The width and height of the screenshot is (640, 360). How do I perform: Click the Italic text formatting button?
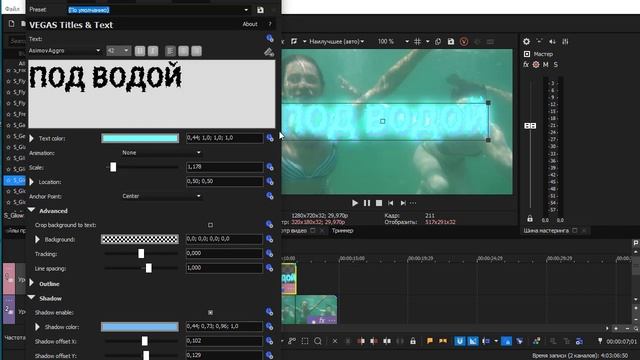point(153,51)
